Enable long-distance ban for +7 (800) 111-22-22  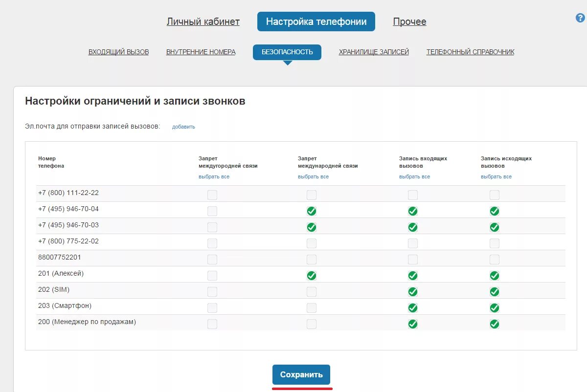coord(212,195)
